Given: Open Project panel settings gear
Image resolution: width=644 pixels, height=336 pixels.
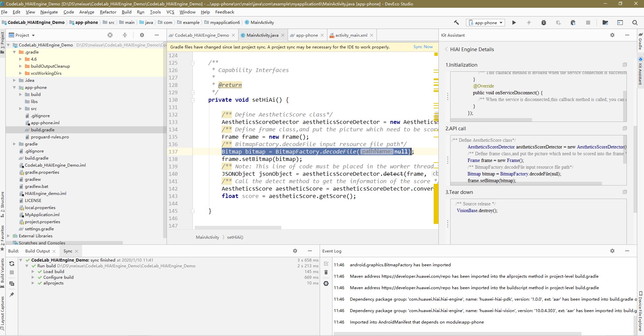Looking at the screenshot, I should (142, 35).
